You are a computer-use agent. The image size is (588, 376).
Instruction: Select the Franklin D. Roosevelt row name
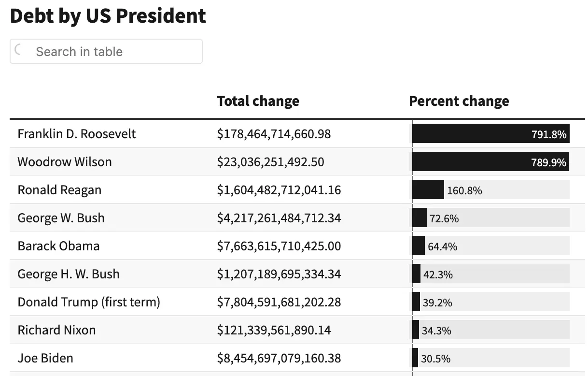pos(77,134)
